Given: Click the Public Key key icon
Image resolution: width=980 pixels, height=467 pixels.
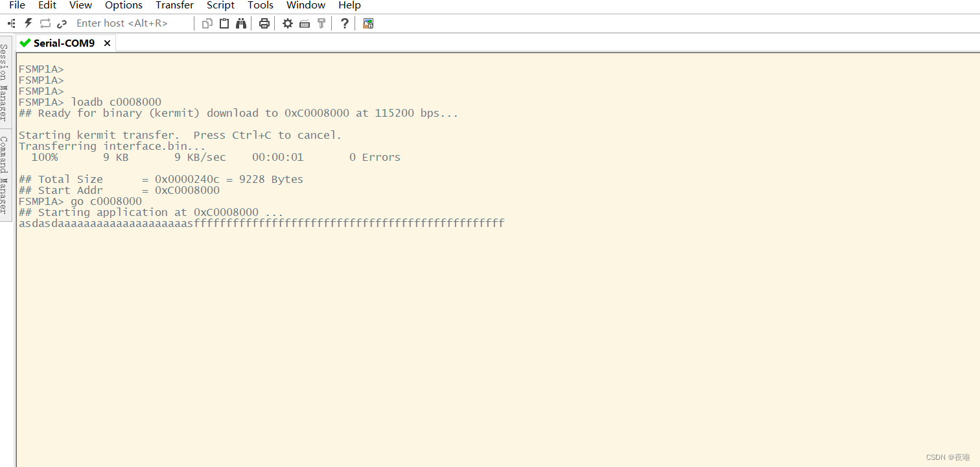Looking at the screenshot, I should coord(321,23).
